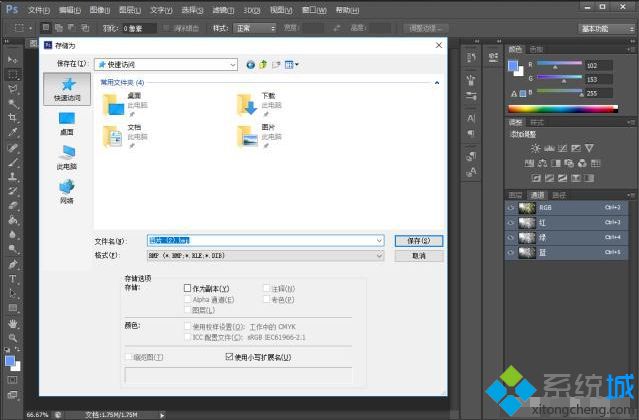Screen dimensions: 639x420
Task: Add Channel Mixer adjustment
Action: (x=582, y=163)
